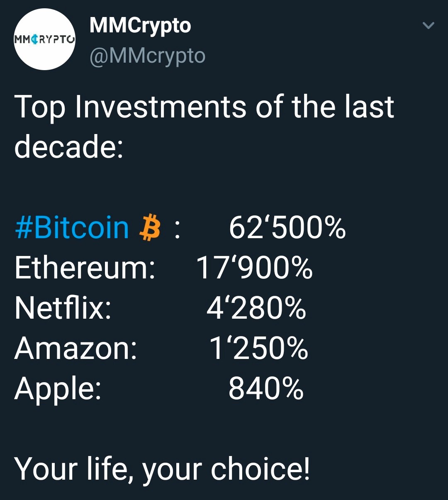Screen dimensions: 448x500
Task: Select the 4'280% figure
Action: (x=256, y=308)
